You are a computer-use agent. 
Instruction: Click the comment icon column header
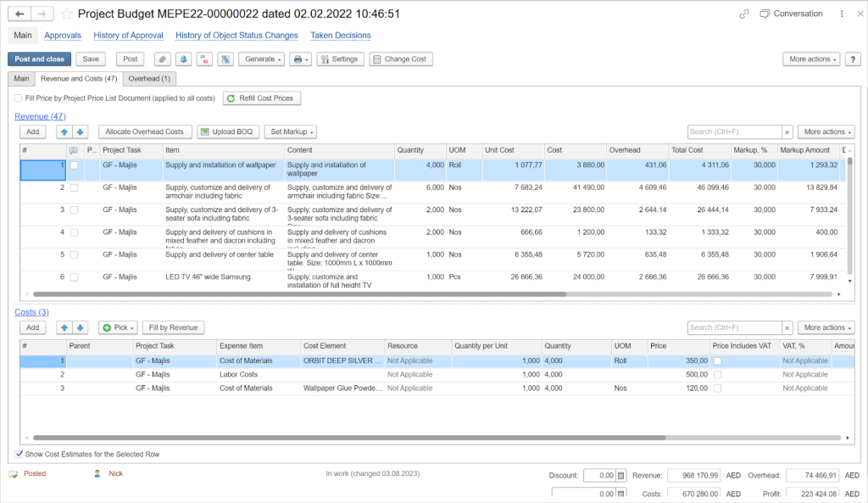[75, 150]
